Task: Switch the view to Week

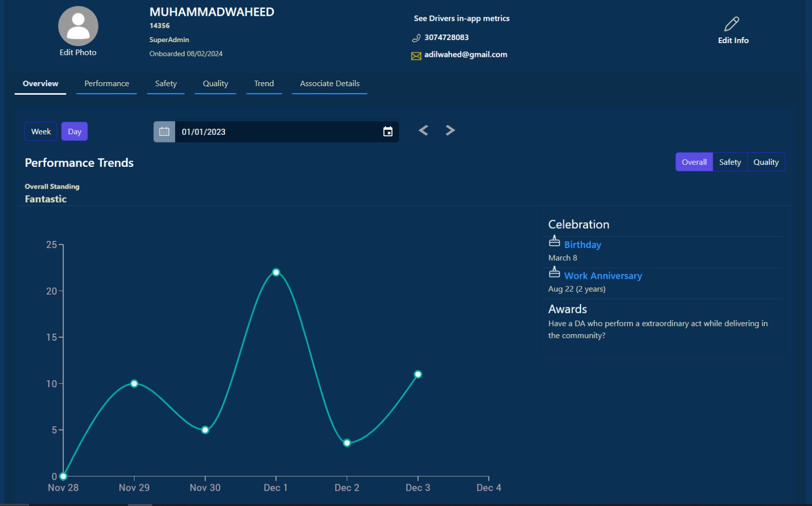Action: (41, 132)
